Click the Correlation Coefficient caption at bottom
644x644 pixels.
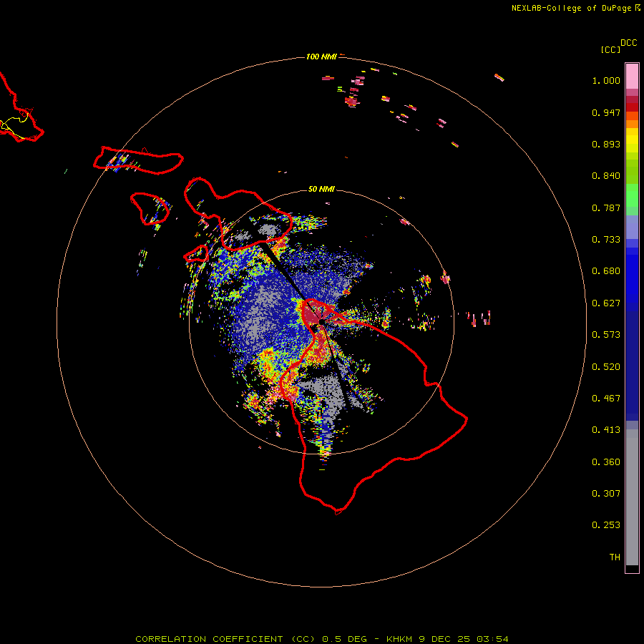click(321, 639)
